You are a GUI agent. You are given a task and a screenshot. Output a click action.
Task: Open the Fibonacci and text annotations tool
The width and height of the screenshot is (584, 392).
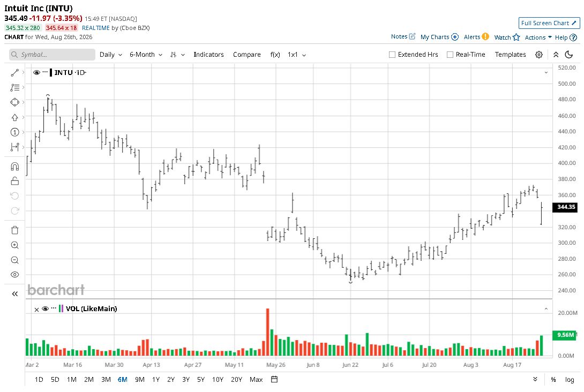coord(14,87)
